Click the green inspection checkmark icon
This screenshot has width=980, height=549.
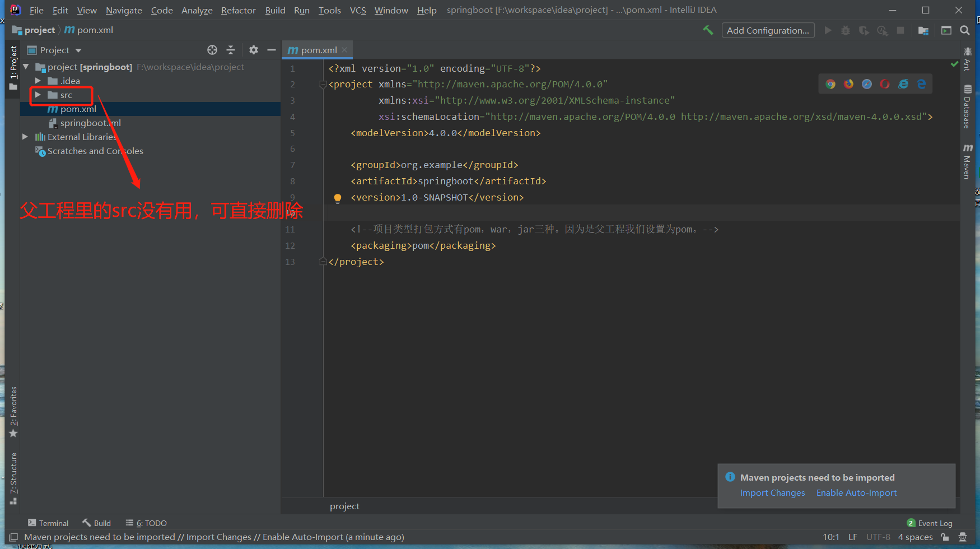[x=954, y=64]
